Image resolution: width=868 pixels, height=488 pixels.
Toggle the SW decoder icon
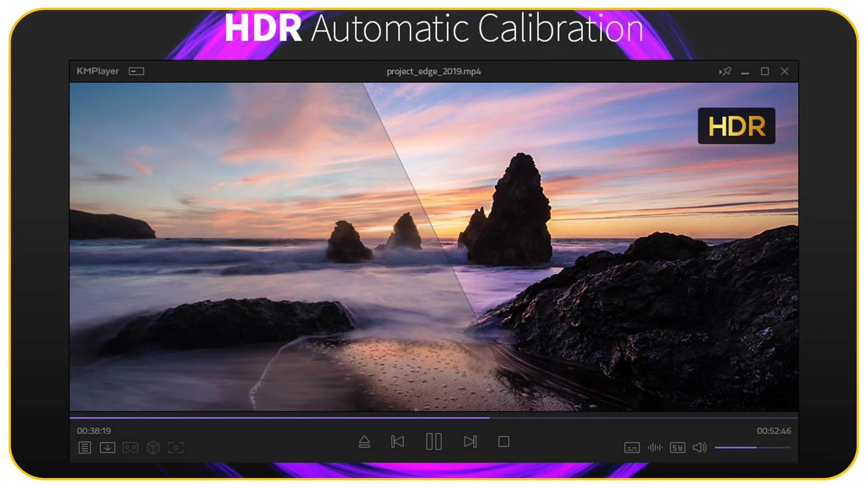[x=678, y=448]
